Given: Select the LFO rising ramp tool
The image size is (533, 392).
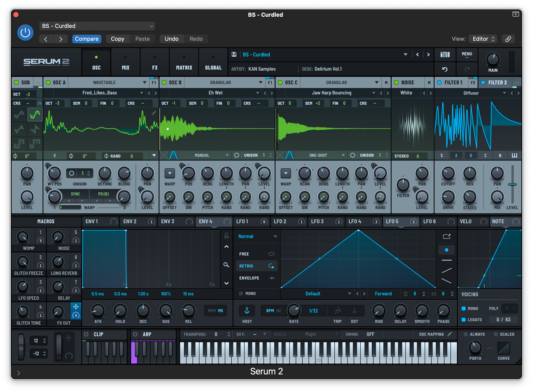Looking at the screenshot, I should (447, 271).
